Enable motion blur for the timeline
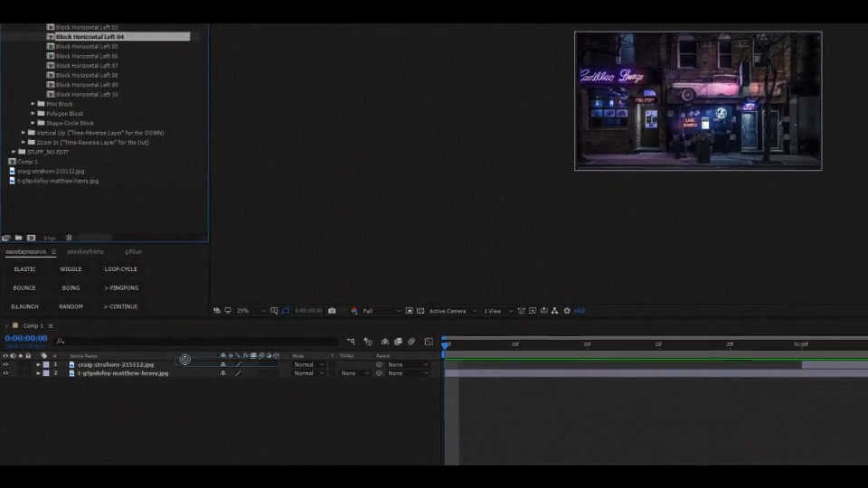The height and width of the screenshot is (488, 868). 411,342
